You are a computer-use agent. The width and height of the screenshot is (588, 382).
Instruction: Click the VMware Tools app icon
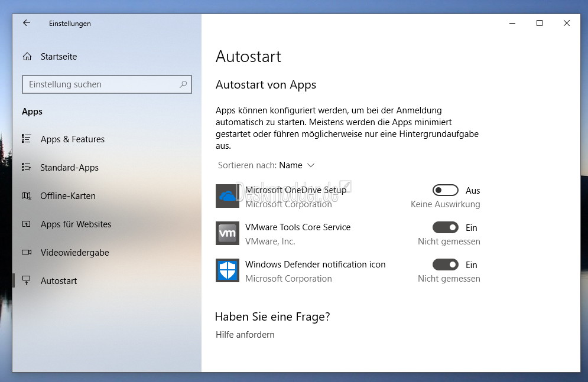(x=228, y=233)
